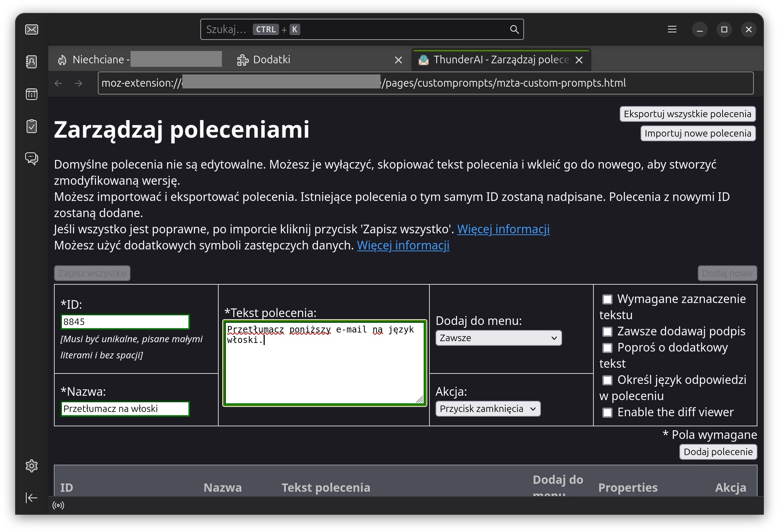Image resolution: width=779 pixels, height=532 pixels.
Task: Open the Address Book from the spaces toolbar
Action: 32,62
